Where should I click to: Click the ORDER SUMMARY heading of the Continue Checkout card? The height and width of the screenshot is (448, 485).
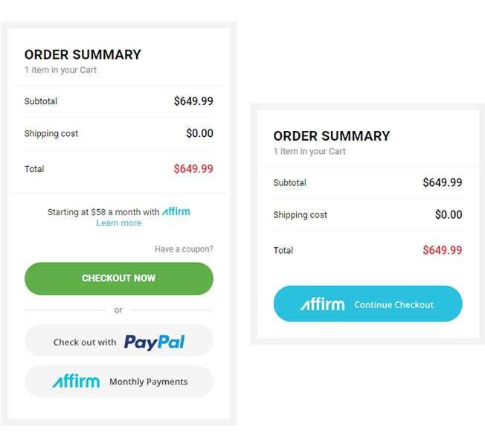coord(332,136)
